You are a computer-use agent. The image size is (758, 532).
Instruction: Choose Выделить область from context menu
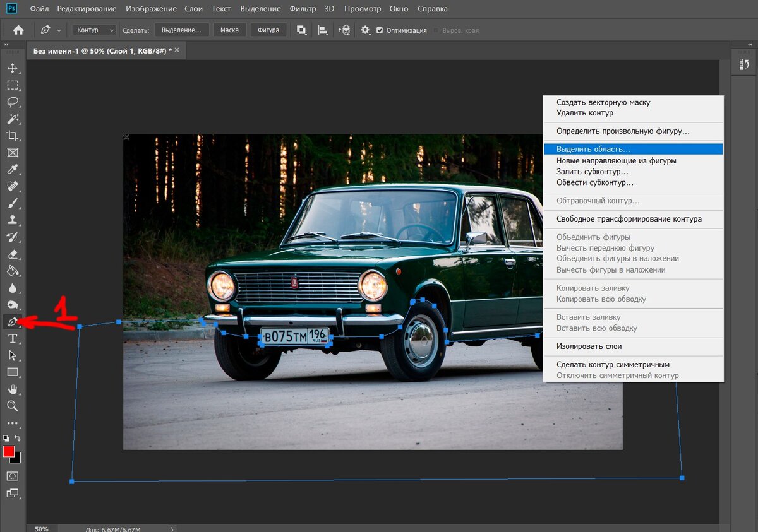click(593, 150)
